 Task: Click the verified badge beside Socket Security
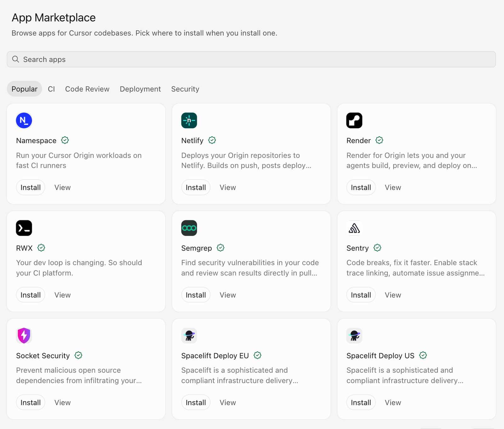pos(78,355)
